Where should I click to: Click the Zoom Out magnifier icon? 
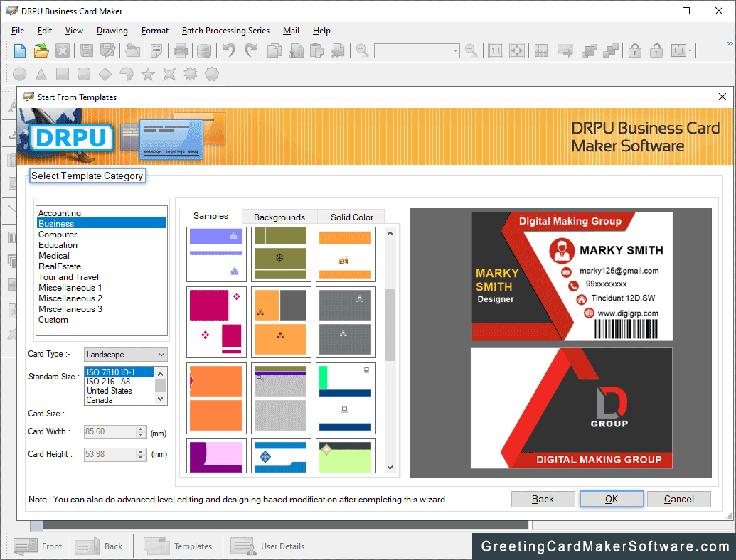[471, 50]
